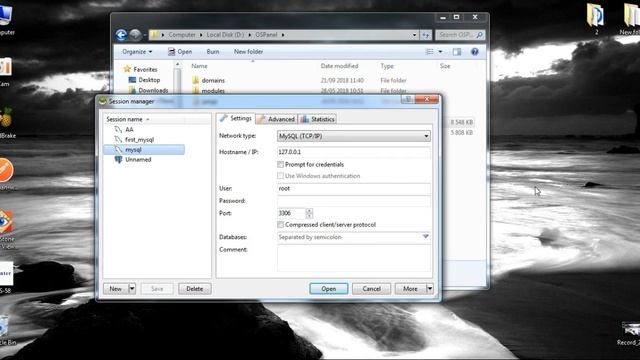Viewport: 640px width, 360px height.
Task: Open the New button dropdown arrow
Action: [132, 289]
